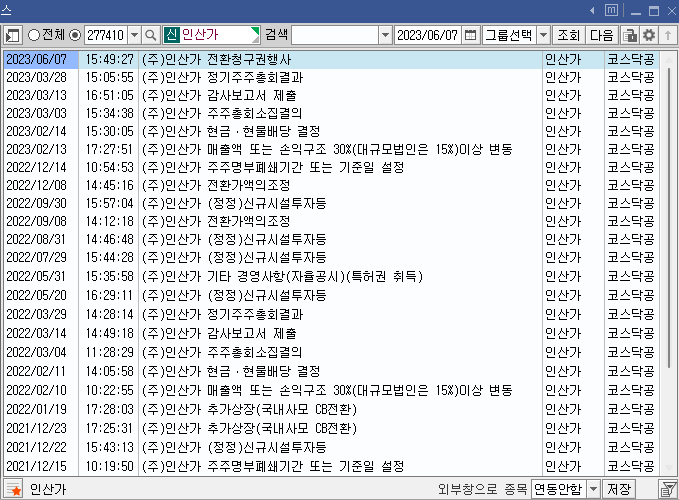This screenshot has height=500, width=679.
Task: Click the green 신 badge icon
Action: (171, 35)
